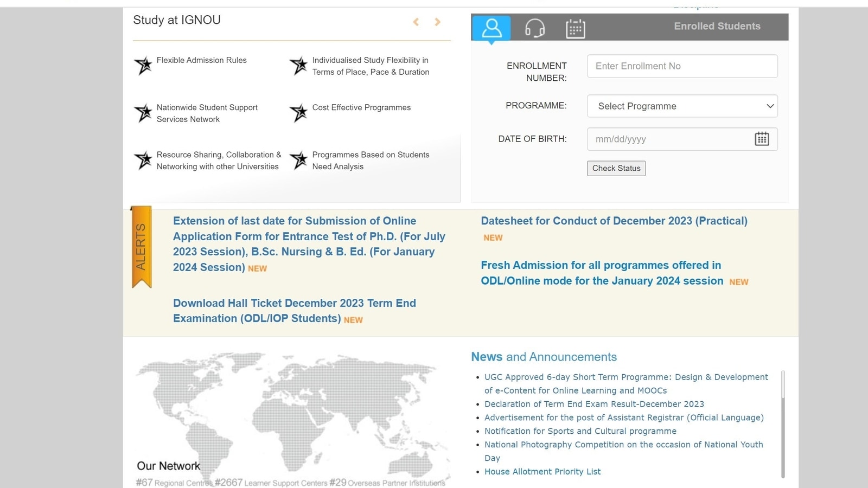Open the Select Programme dropdown

coord(682,106)
